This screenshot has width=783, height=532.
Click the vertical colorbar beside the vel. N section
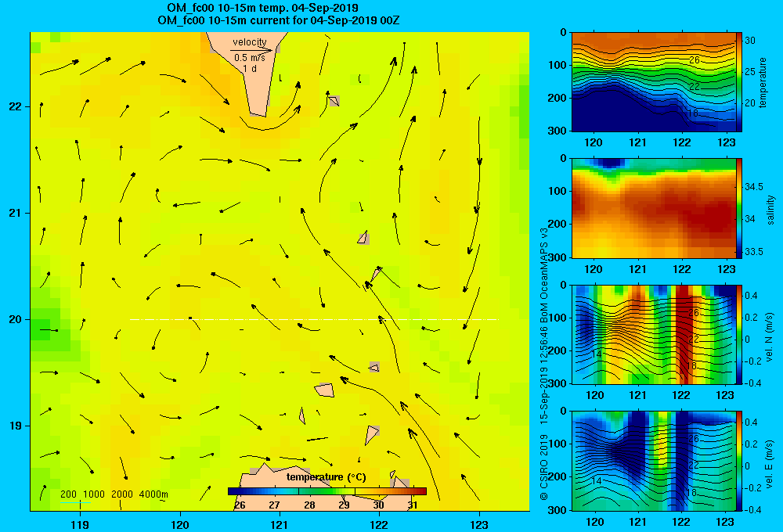tap(739, 334)
